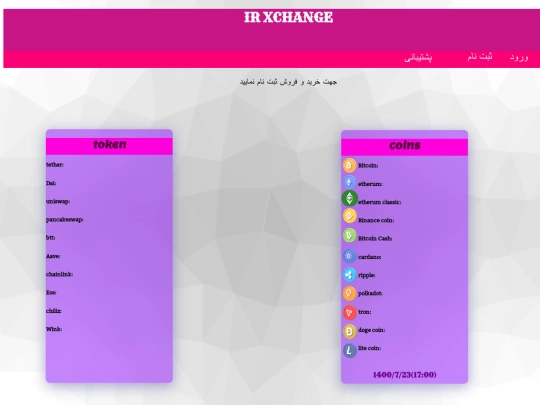Image resolution: width=540 pixels, height=405 pixels.
Task: Click the doge coin icon
Action: (349, 331)
